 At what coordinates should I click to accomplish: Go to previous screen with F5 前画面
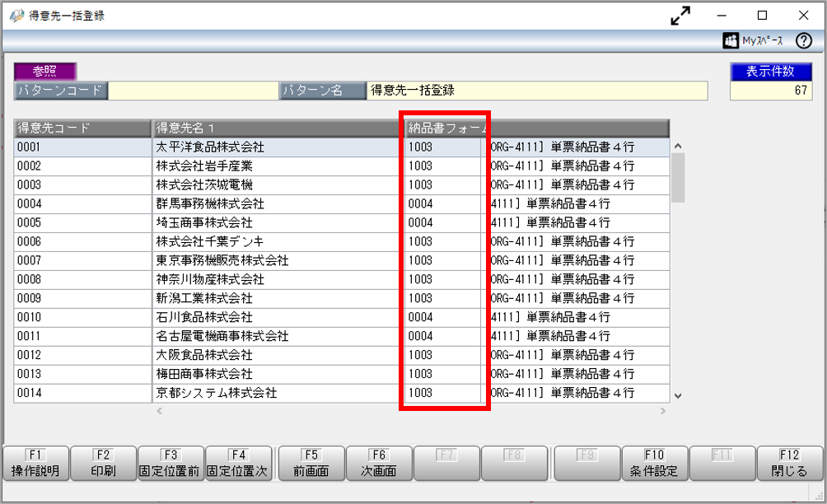pyautogui.click(x=311, y=464)
